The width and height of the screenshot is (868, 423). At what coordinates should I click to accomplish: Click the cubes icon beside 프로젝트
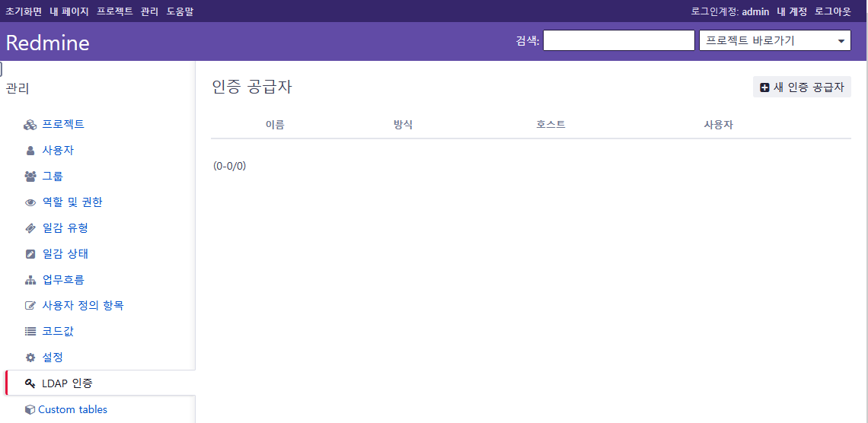coord(30,125)
